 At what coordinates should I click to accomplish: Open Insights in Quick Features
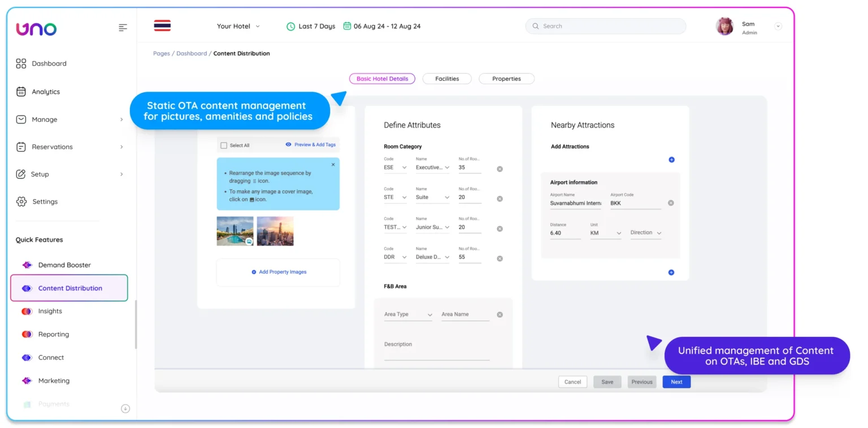50,311
